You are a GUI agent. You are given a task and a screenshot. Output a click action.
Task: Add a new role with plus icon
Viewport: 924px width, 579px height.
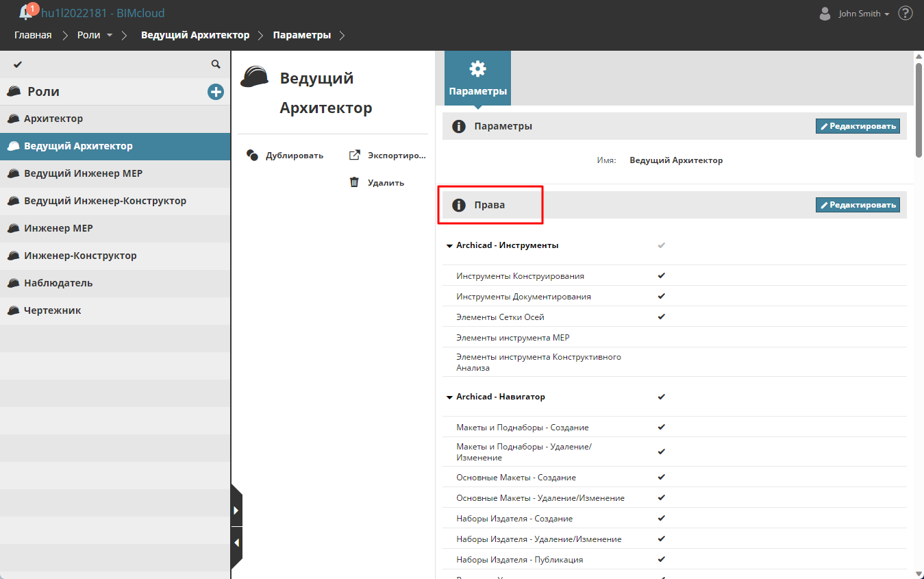coord(216,92)
